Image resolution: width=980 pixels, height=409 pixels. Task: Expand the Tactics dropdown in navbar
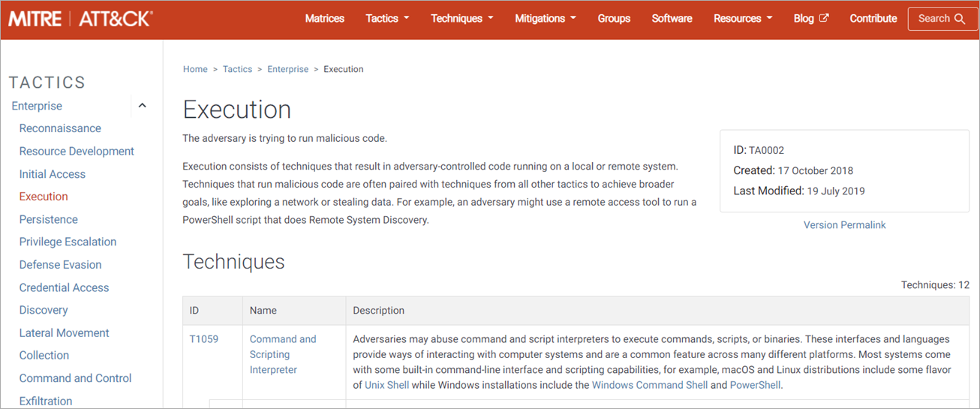(387, 19)
